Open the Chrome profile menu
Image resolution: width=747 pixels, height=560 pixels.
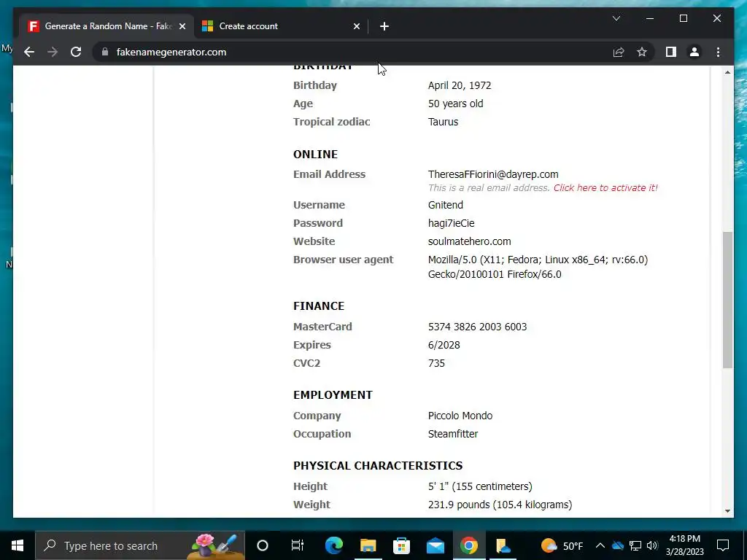(694, 52)
